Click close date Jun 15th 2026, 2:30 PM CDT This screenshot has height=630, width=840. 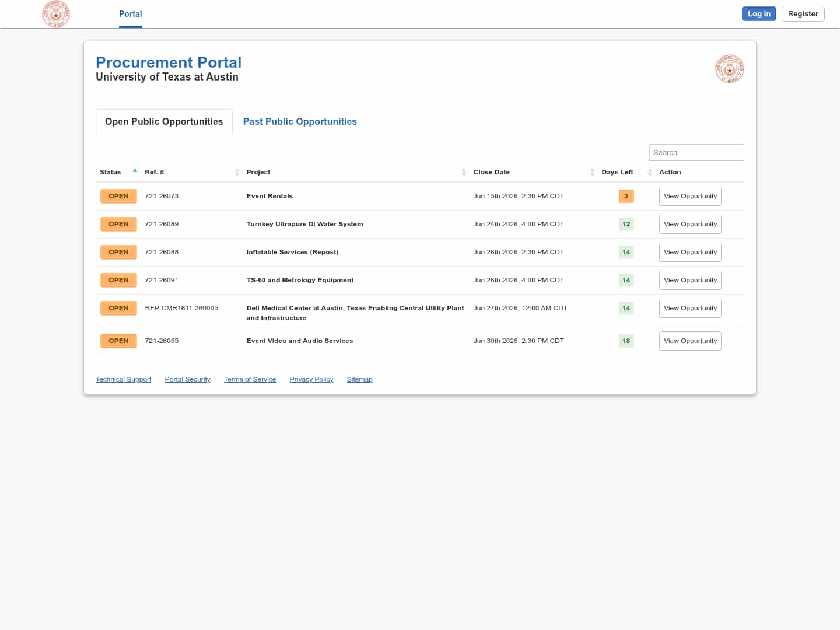(x=519, y=197)
